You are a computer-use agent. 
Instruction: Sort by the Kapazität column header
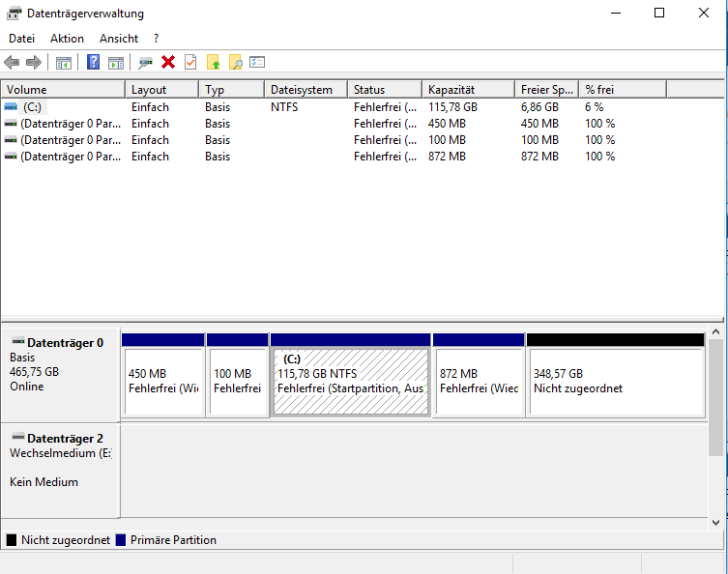(x=469, y=90)
